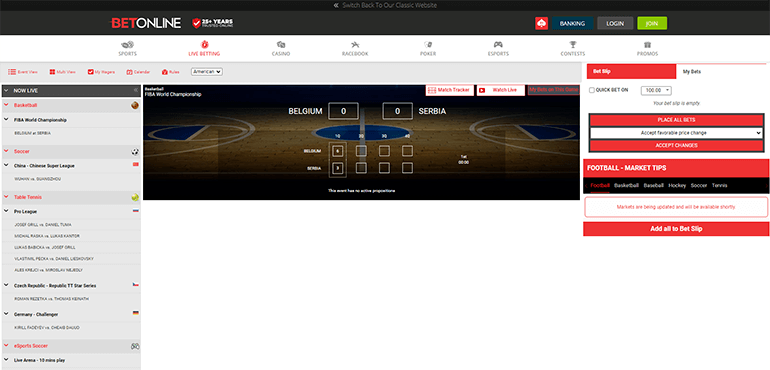Image resolution: width=770 pixels, height=370 pixels.
Task: Open the Contests trophy icon
Action: coord(573,45)
